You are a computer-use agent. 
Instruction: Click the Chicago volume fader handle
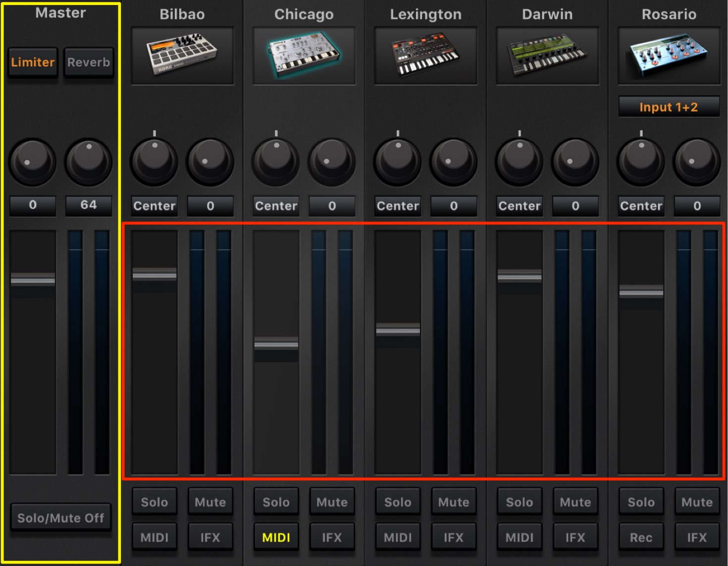(276, 343)
